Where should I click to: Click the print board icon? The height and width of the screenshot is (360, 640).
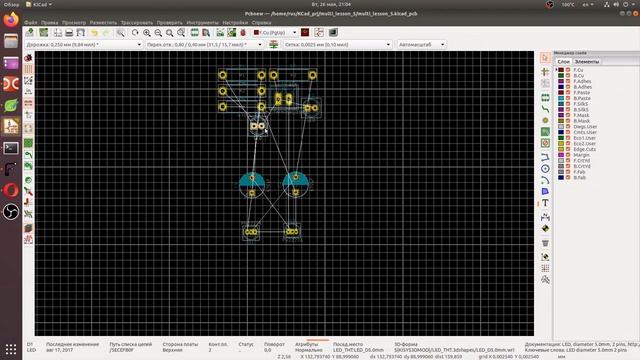tap(69, 33)
